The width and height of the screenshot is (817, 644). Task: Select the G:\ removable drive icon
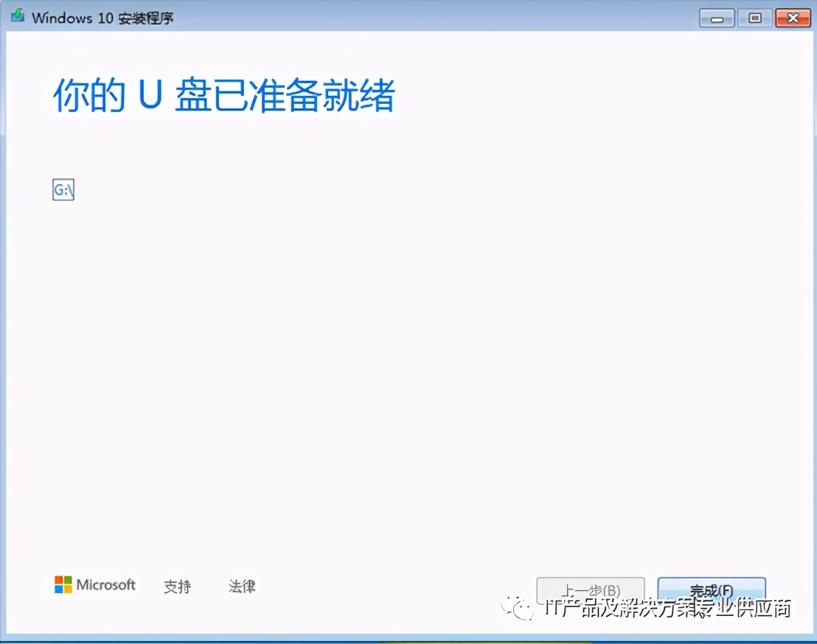click(63, 189)
